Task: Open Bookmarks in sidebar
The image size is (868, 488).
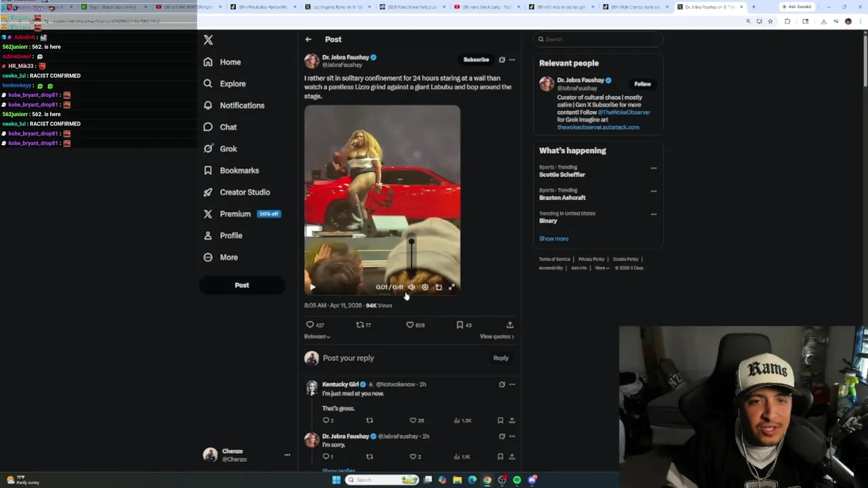Action: (x=231, y=170)
